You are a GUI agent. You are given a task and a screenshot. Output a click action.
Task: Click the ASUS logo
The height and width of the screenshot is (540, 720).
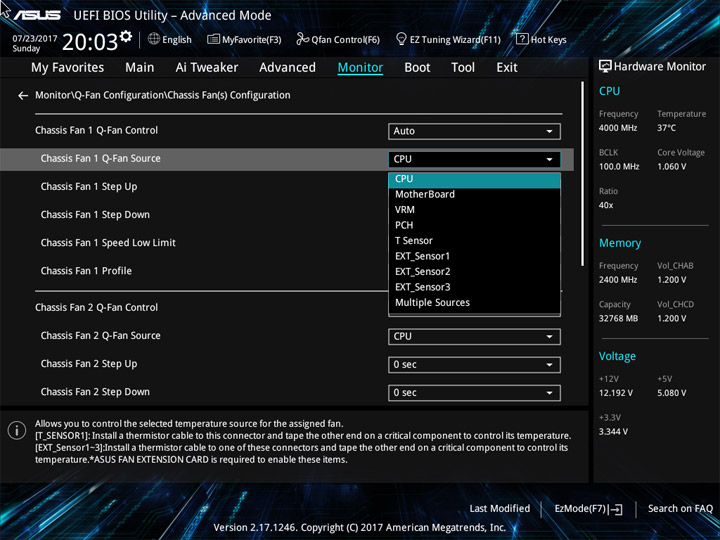coord(37,15)
